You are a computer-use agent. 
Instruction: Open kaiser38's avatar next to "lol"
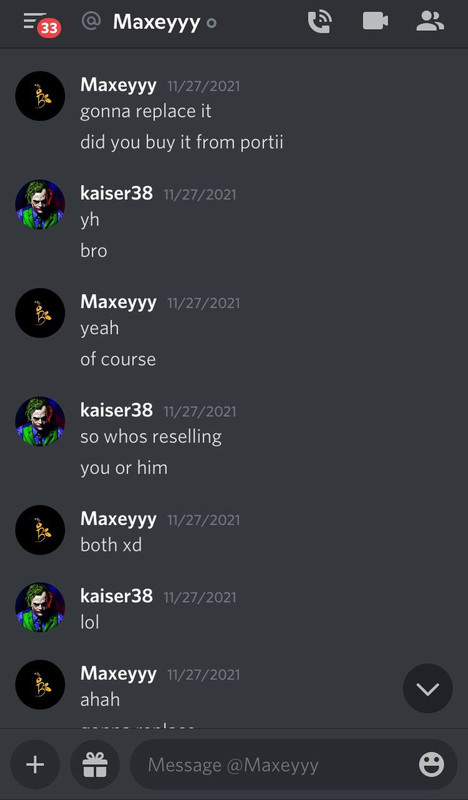(x=40, y=608)
